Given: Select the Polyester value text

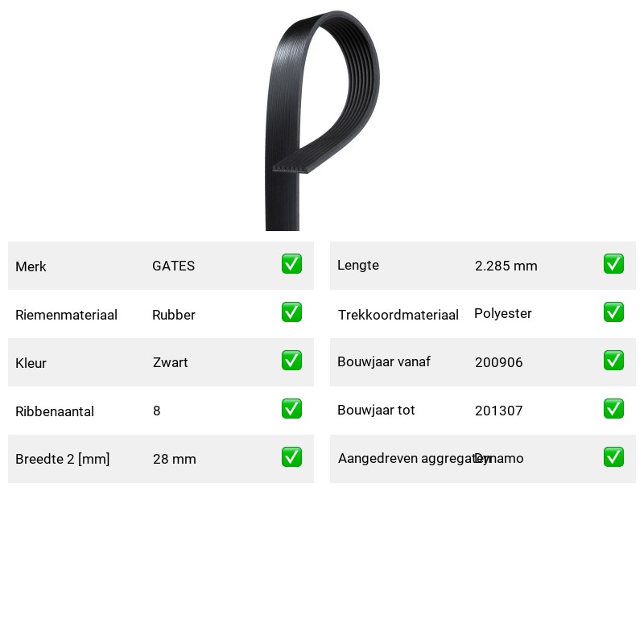Looking at the screenshot, I should point(502,313).
